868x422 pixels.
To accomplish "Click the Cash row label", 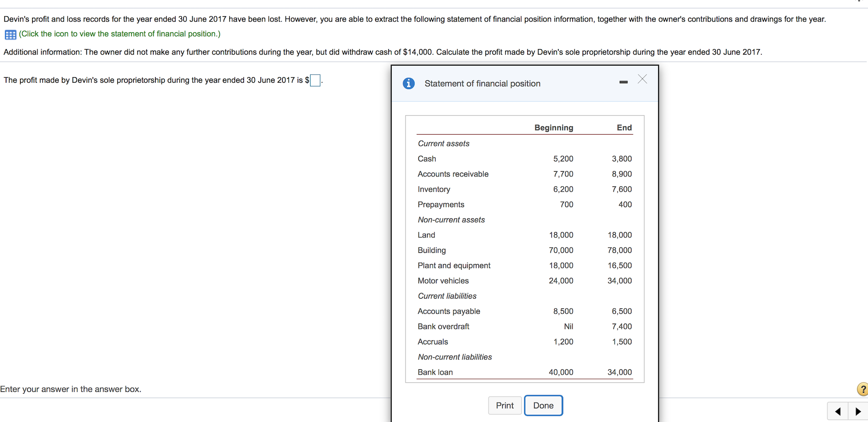I will coord(427,159).
